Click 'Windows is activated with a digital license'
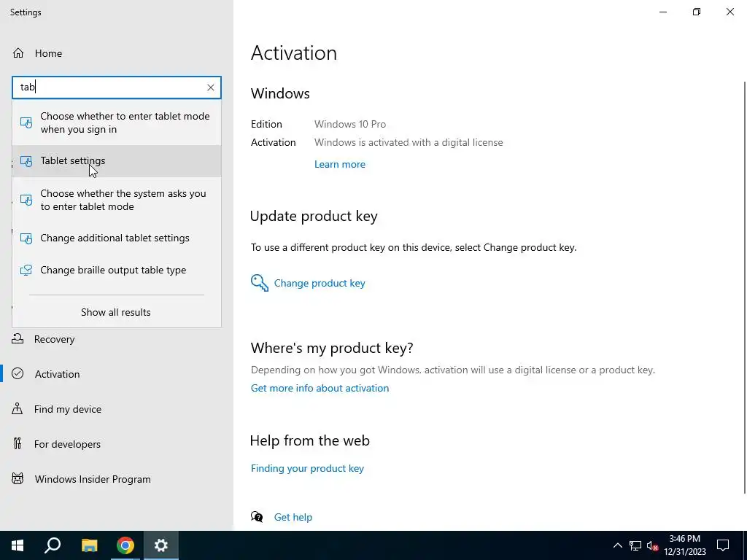This screenshot has width=747, height=560. (x=409, y=142)
